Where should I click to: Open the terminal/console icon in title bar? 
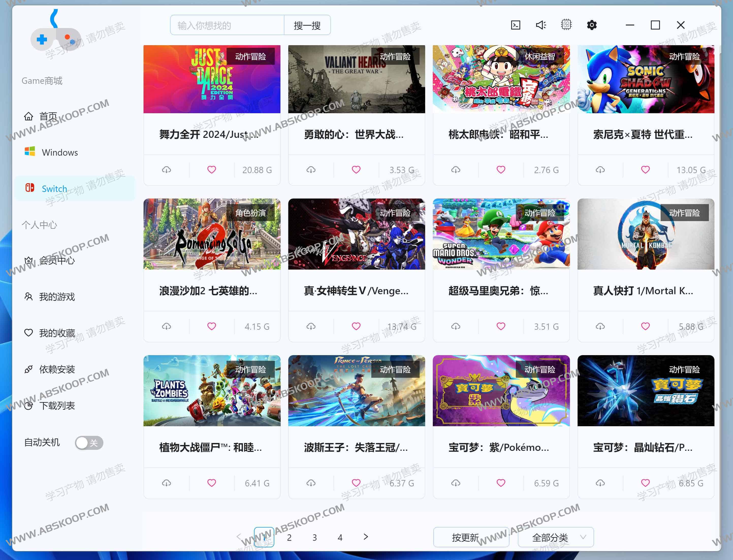click(x=516, y=25)
